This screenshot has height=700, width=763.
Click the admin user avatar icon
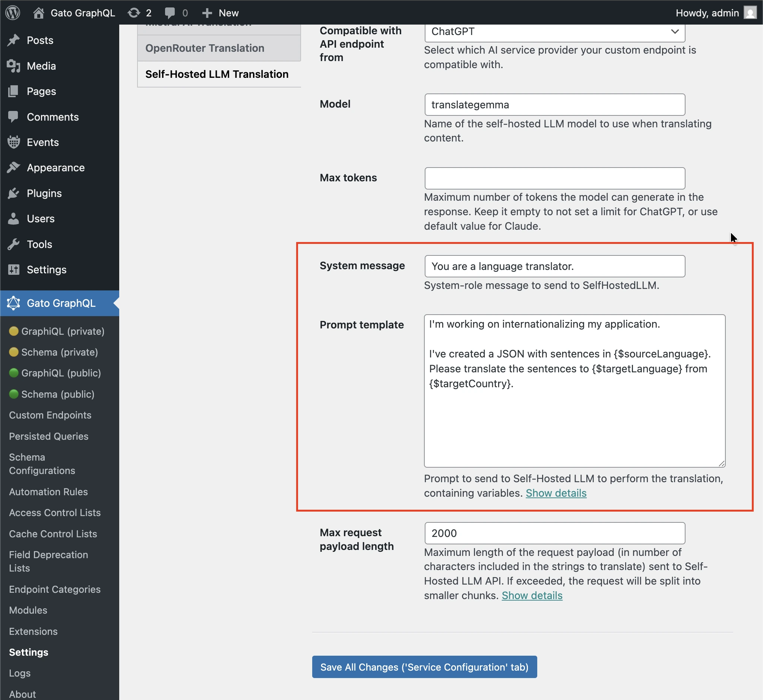pyautogui.click(x=750, y=13)
